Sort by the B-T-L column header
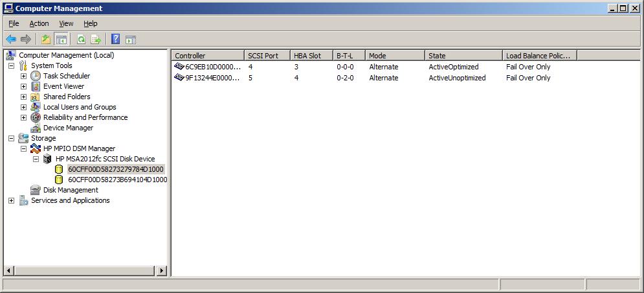This screenshot has height=293, width=644. 349,56
